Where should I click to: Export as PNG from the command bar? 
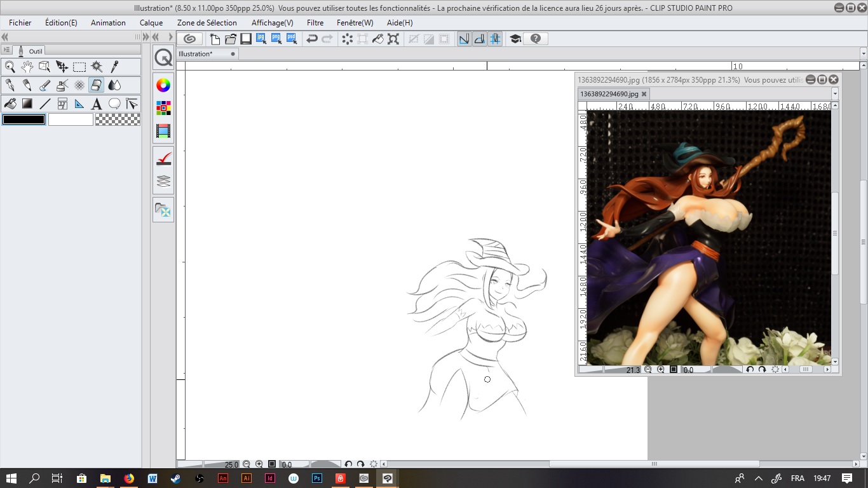[x=276, y=39]
